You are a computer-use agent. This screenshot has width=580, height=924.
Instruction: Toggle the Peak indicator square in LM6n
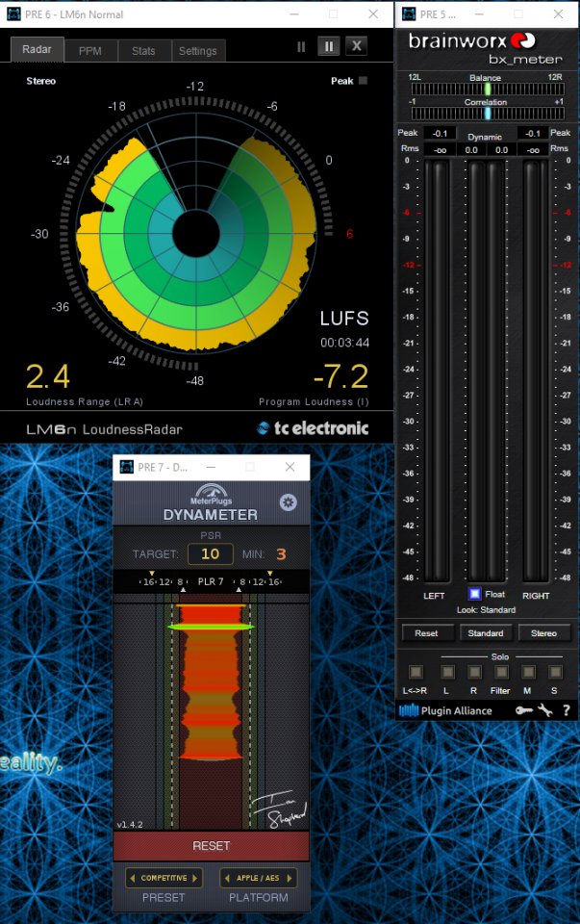pyautogui.click(x=363, y=81)
